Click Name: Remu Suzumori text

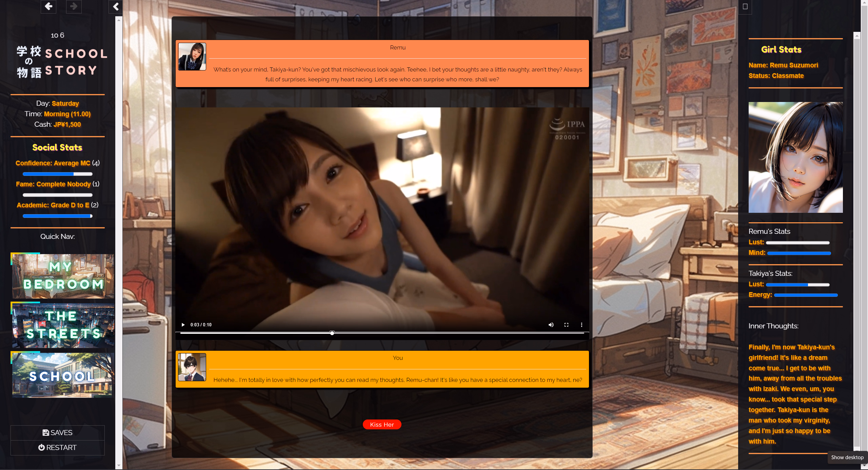pyautogui.click(x=783, y=65)
